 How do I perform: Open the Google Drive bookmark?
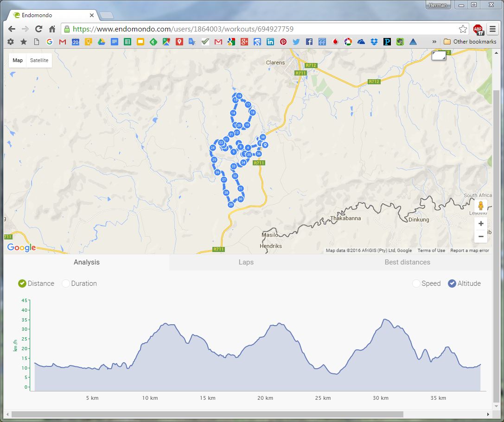[101, 42]
